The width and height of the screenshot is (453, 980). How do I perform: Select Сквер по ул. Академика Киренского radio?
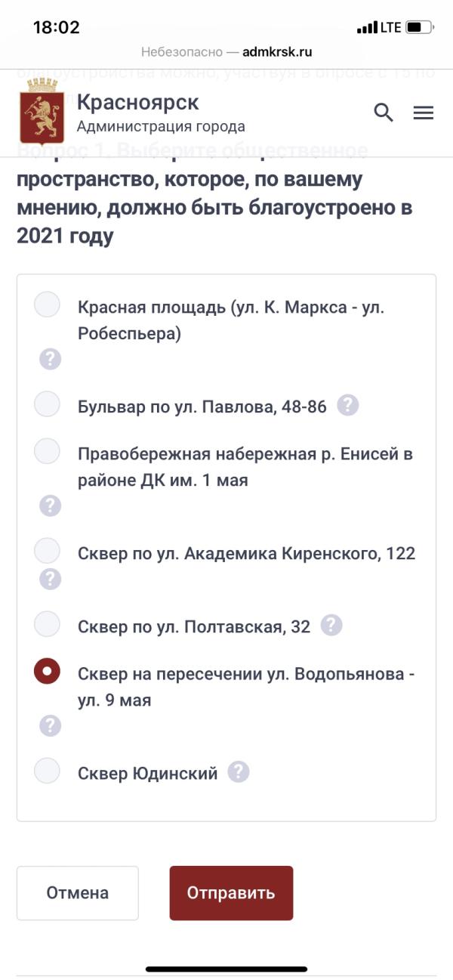pyautogui.click(x=47, y=551)
